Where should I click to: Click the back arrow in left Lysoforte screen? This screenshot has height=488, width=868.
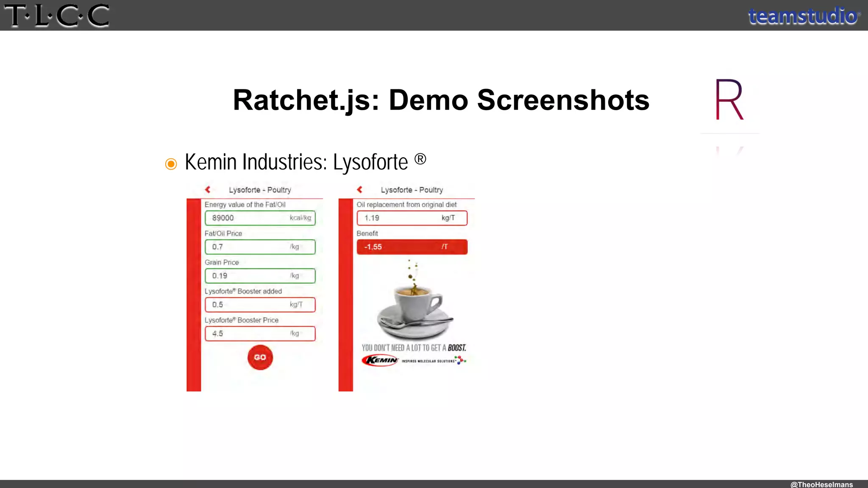pos(208,189)
